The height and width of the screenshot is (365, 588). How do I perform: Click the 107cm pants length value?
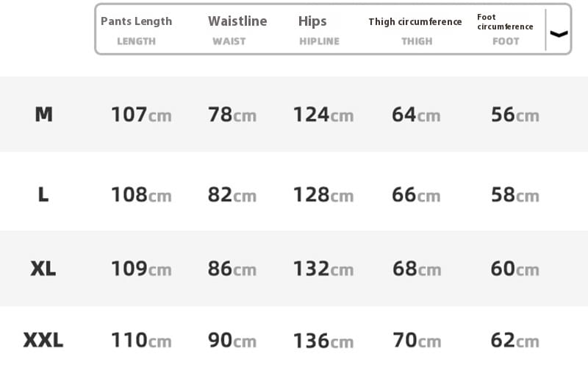[141, 115]
